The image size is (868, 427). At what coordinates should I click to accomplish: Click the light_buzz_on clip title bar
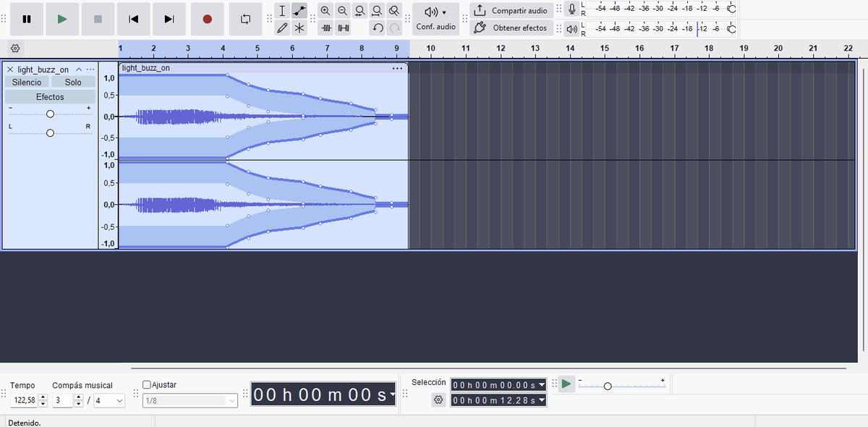(x=263, y=68)
